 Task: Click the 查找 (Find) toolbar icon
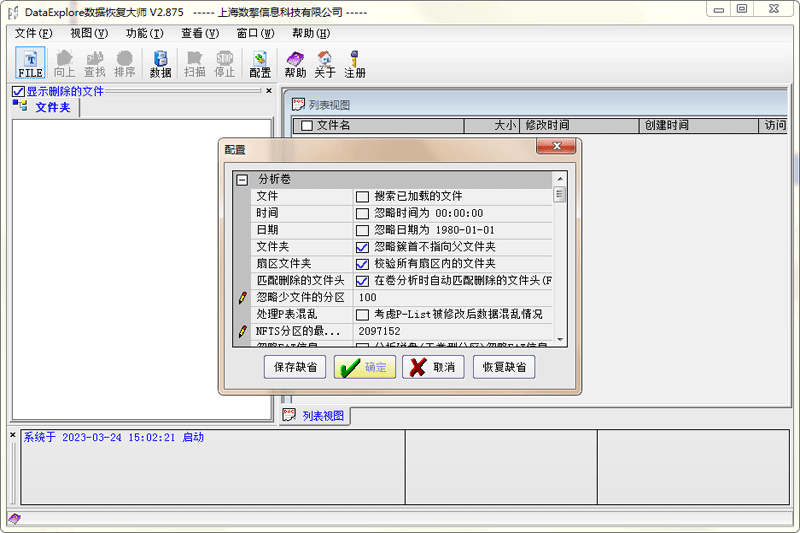coord(94,63)
